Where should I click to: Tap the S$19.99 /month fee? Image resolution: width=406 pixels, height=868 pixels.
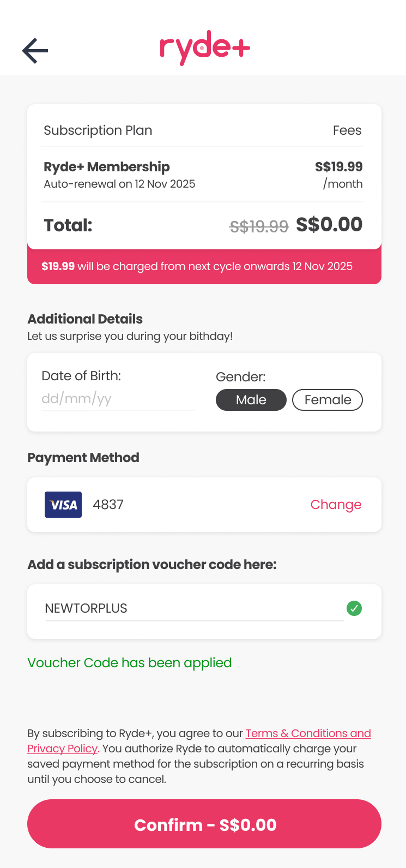(x=338, y=174)
